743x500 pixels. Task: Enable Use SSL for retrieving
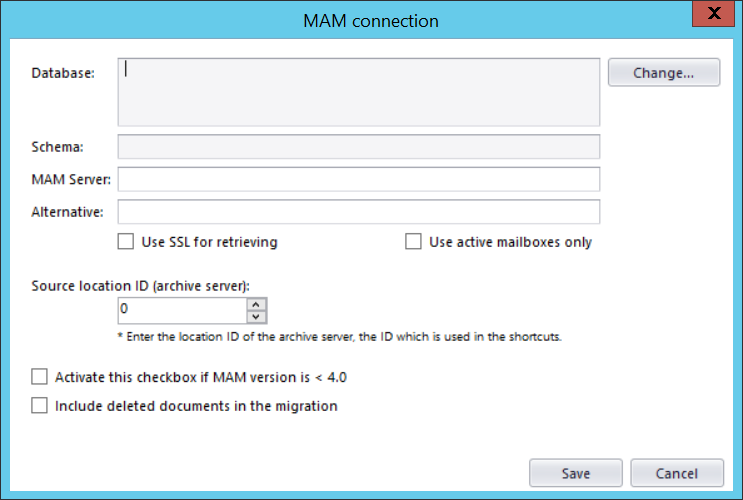[x=125, y=241]
